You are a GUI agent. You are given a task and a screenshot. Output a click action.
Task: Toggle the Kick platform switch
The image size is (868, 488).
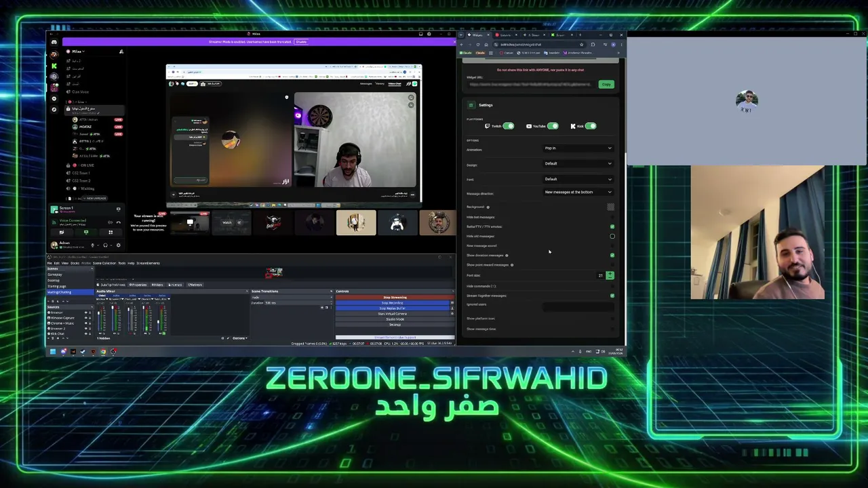click(591, 126)
